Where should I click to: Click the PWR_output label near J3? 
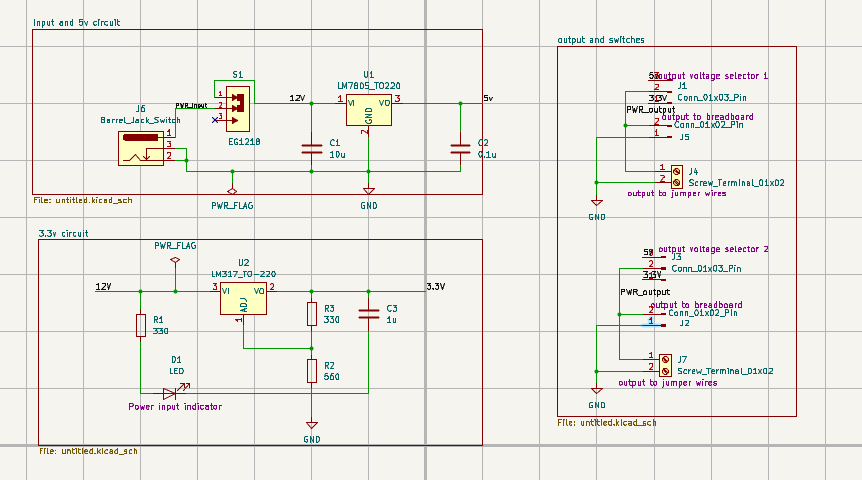click(x=645, y=292)
